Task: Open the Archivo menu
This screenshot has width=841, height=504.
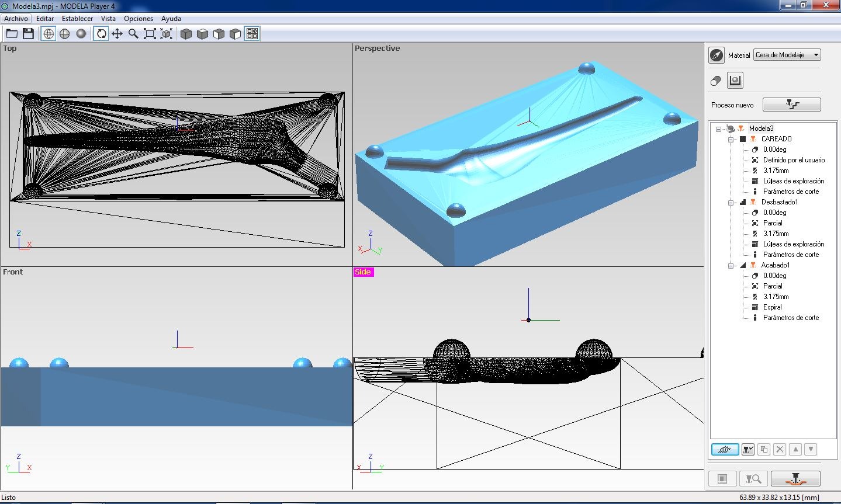Action: click(x=16, y=19)
